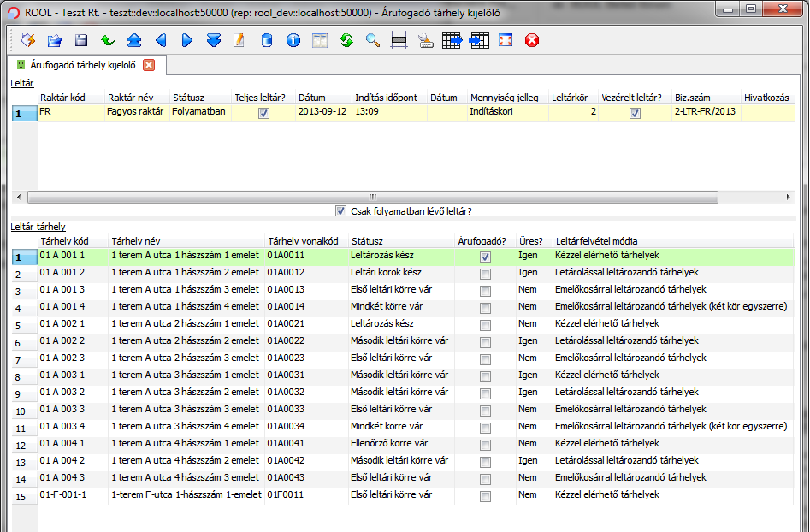Click the 'Státusz' column header in lower table

pyautogui.click(x=368, y=241)
